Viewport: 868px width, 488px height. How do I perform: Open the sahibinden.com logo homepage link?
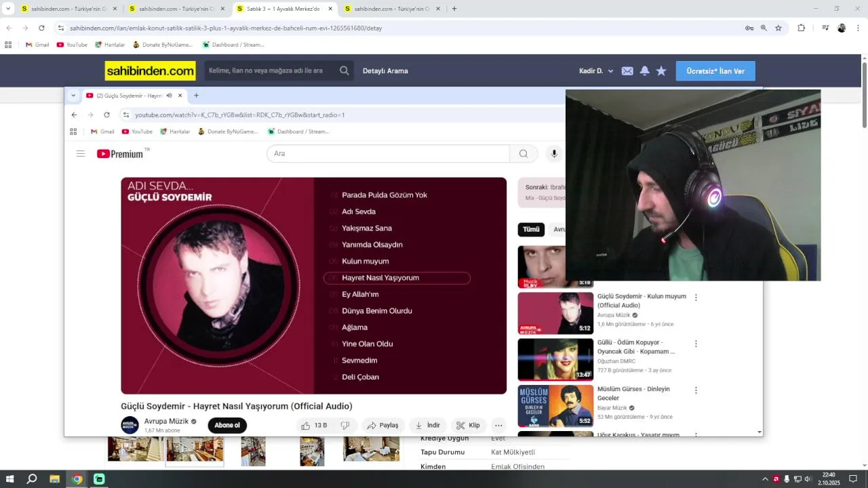point(150,70)
